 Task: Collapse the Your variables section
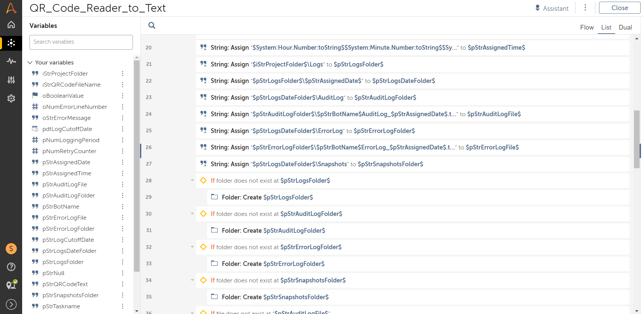pos(30,62)
